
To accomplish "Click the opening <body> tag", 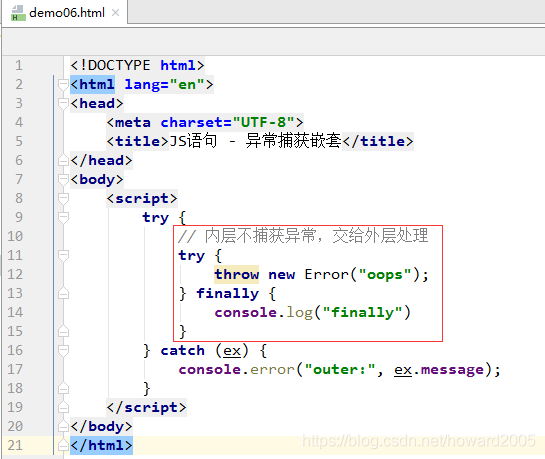I will 97,180.
